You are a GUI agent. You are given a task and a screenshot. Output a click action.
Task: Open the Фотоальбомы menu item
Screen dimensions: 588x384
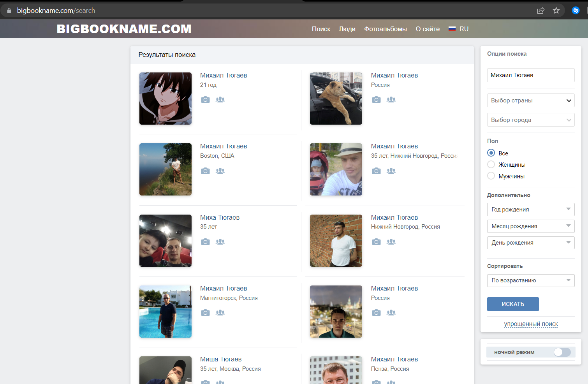tap(386, 29)
